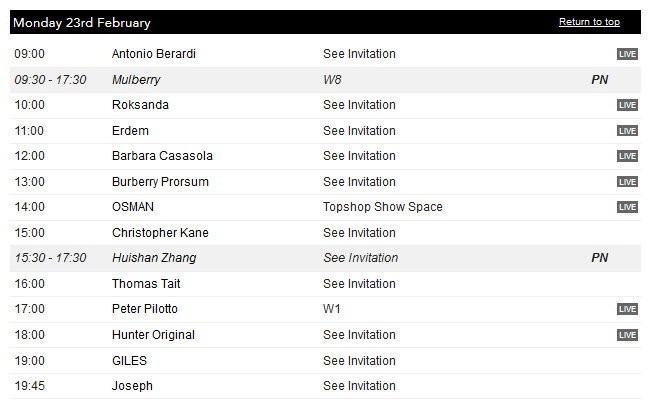This screenshot has width=658, height=420.
Task: Open Barbara Casasola LIVE stream badge
Action: tap(627, 156)
